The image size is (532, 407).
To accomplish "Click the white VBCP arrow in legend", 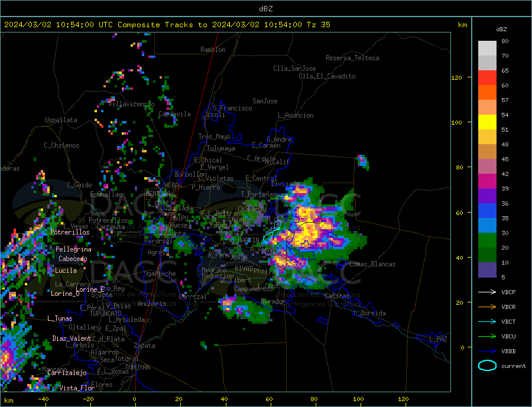I will point(488,292).
